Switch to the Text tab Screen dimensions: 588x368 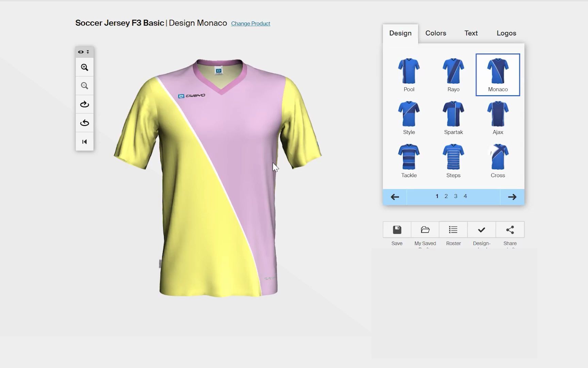pos(471,33)
